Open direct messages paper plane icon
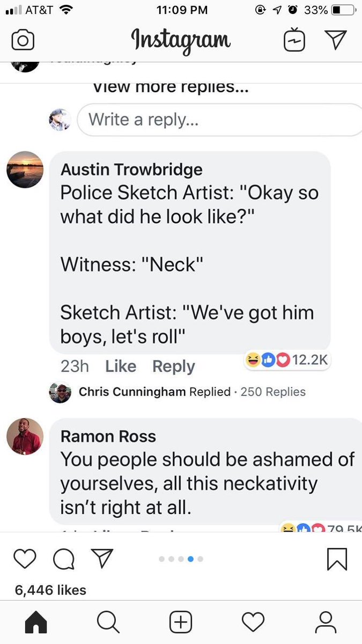This screenshot has width=362, height=644. point(336,40)
